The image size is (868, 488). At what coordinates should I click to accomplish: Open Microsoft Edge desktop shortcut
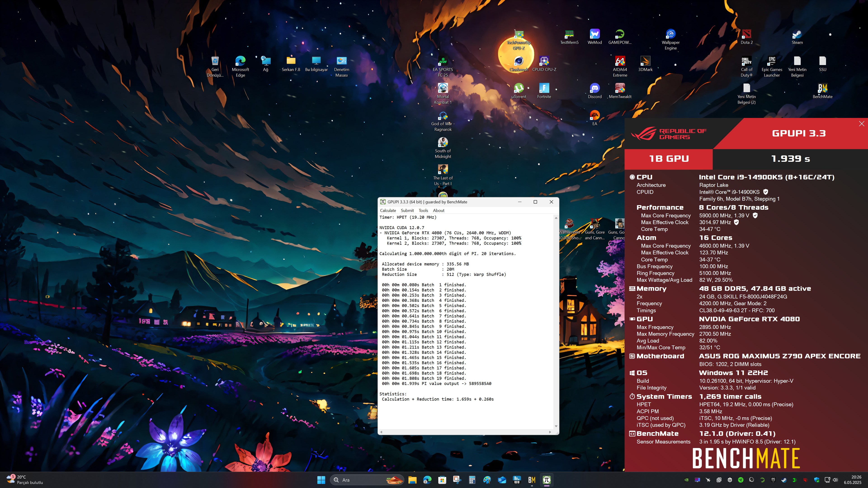pyautogui.click(x=240, y=66)
